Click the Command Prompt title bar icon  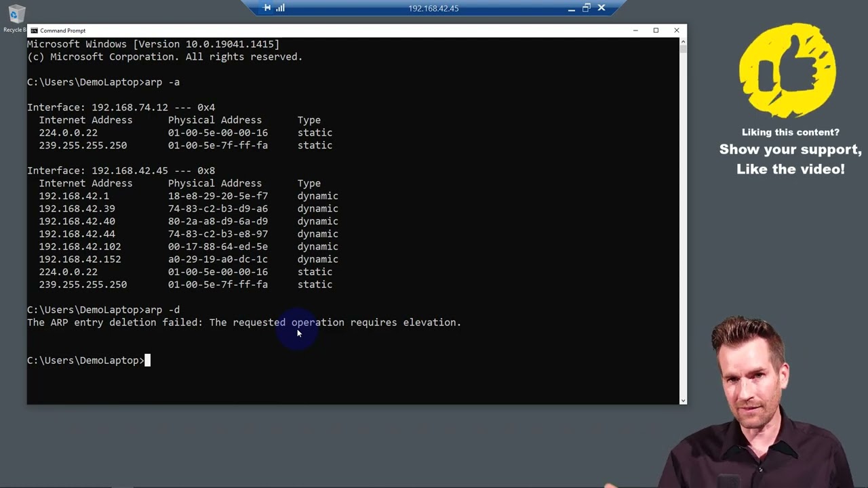34,30
